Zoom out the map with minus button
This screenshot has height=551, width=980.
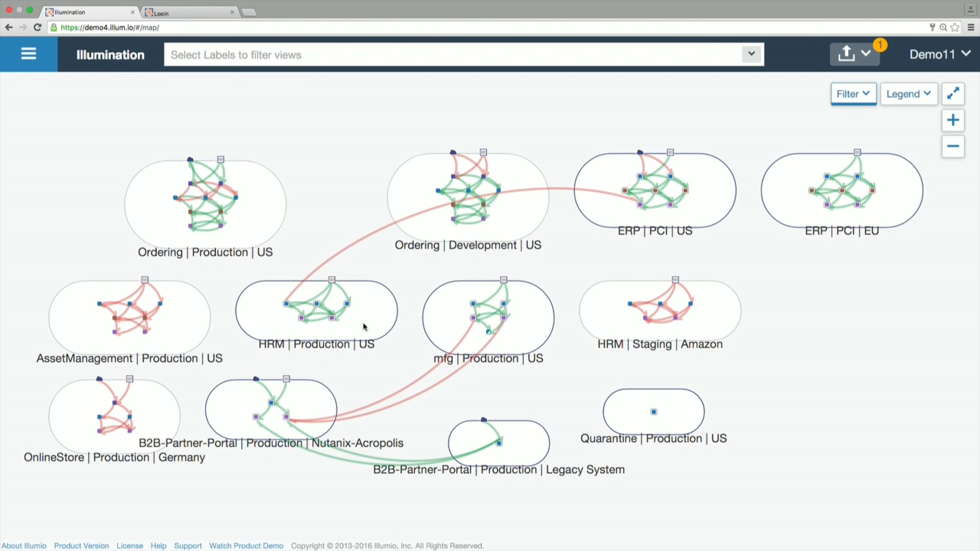(953, 146)
